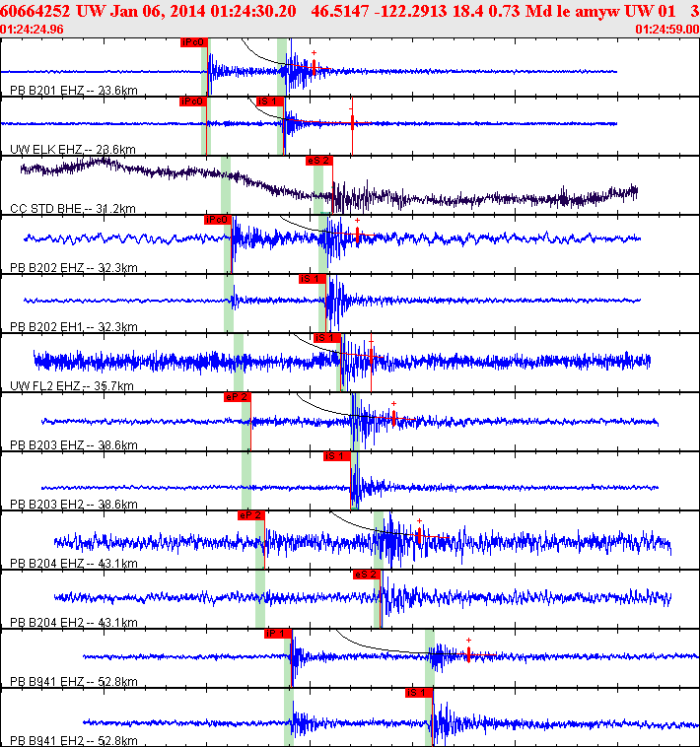This screenshot has height=747, width=700.
Task: Click the iPc0 pick flag on B201 EHZ
Action: pyautogui.click(x=194, y=42)
